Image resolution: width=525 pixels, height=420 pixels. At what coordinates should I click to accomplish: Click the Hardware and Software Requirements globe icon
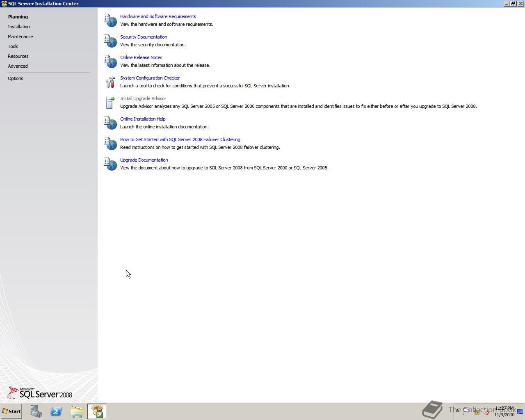coord(110,21)
